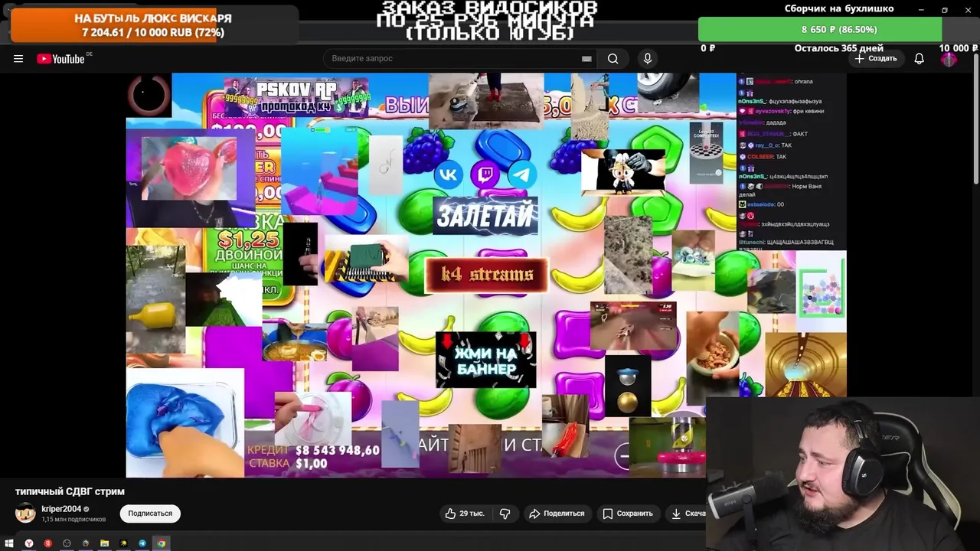
Task: Click the PSKOV RP banner
Action: click(296, 96)
